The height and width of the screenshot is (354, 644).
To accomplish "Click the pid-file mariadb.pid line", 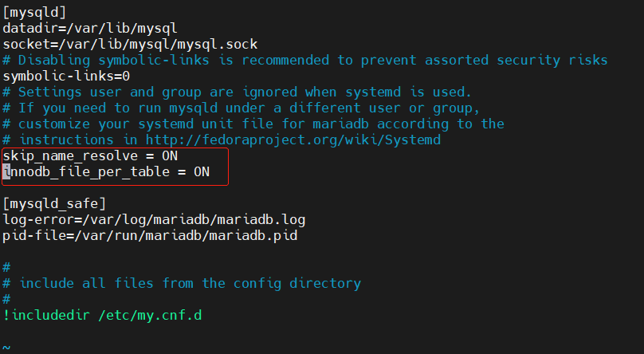I will [150, 236].
